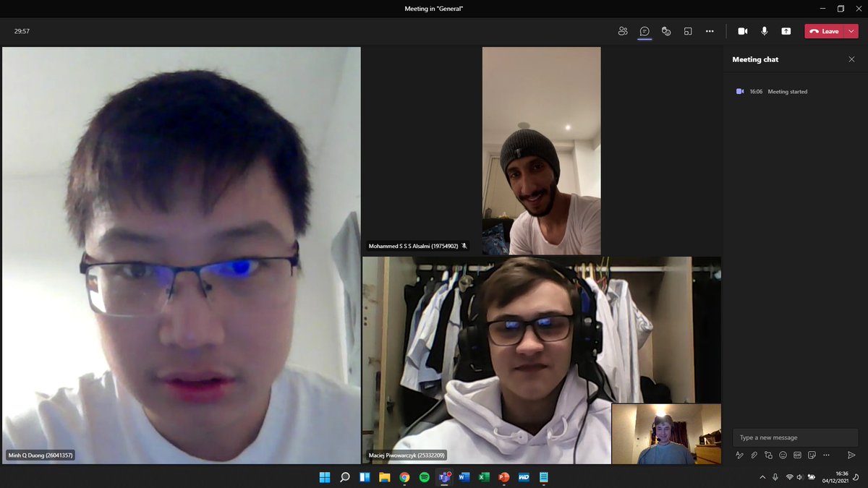Open the emoji picker
This screenshot has height=488, width=868.
[x=783, y=455]
